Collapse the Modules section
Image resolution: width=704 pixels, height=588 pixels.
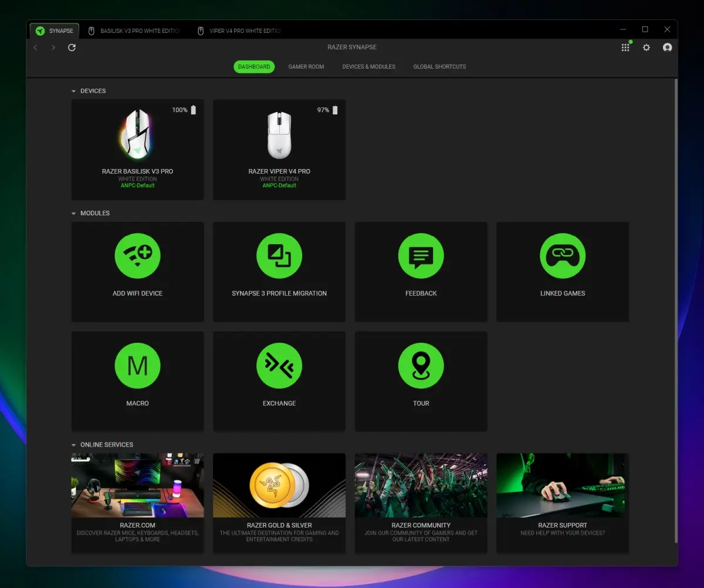click(x=73, y=214)
